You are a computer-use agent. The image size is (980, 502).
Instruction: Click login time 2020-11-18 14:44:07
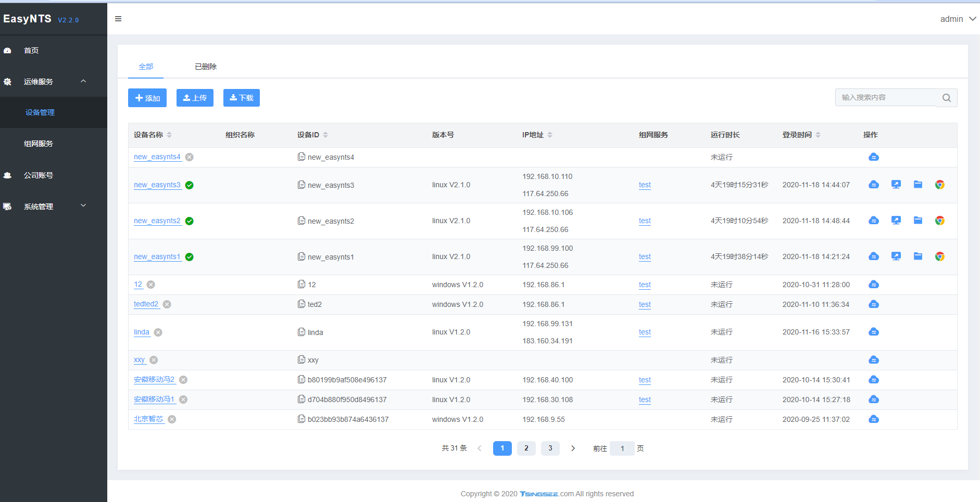[816, 185]
